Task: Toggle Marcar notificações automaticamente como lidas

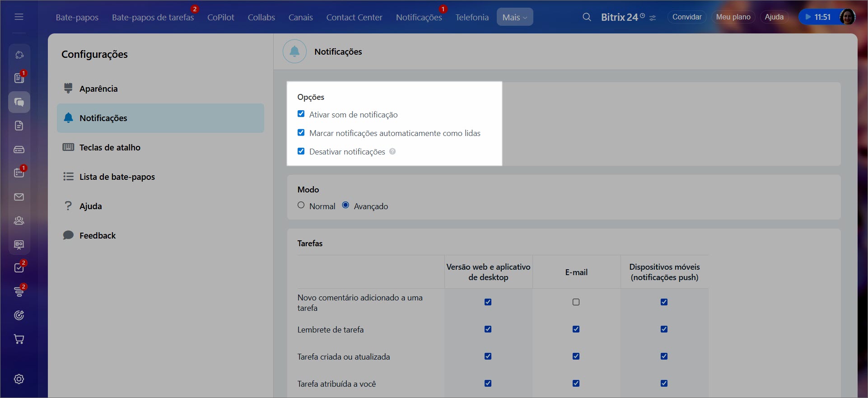Action: 301,133
